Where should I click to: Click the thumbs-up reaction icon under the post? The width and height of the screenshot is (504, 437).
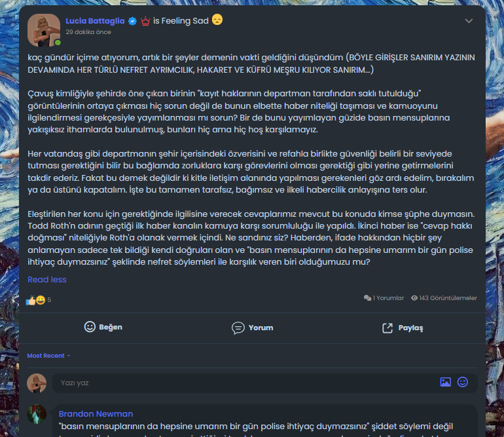pyautogui.click(x=31, y=300)
